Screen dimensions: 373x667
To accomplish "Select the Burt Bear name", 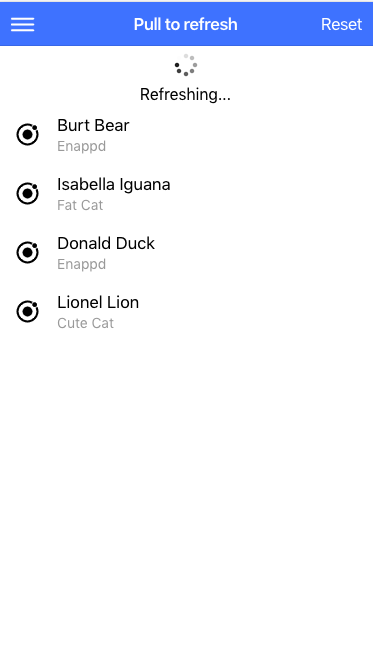I will point(93,125).
